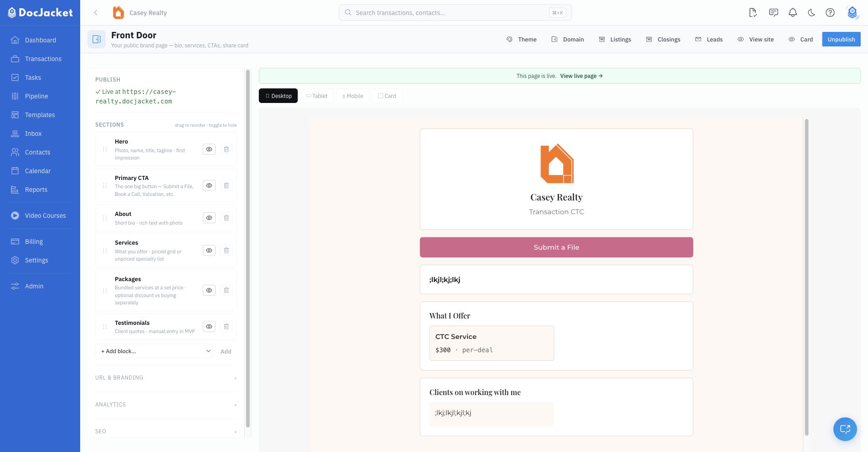Click the preview pane scrollbar

[806, 277]
